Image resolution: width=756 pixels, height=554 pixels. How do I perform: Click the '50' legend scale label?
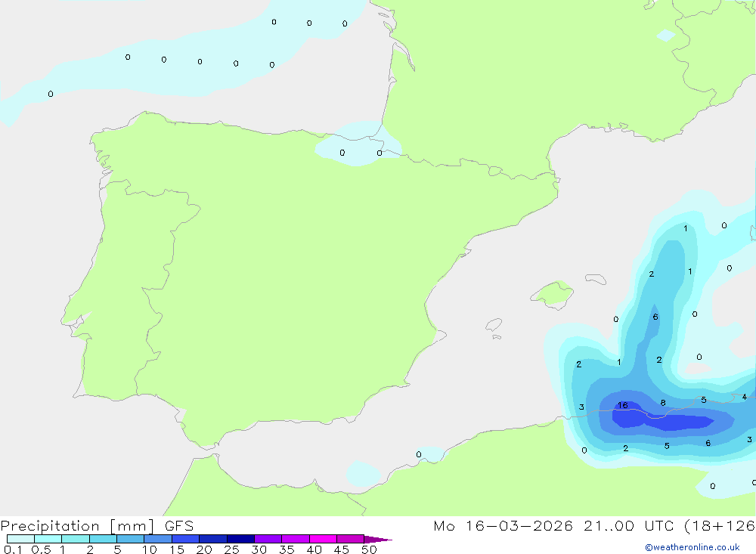[x=369, y=549]
